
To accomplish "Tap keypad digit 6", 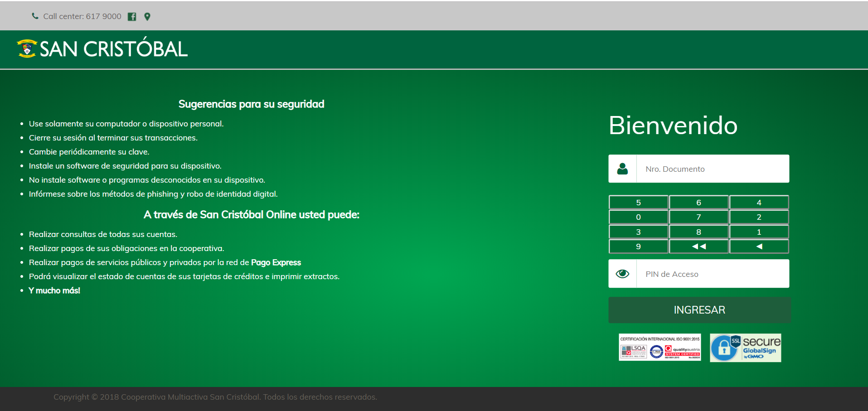I will [698, 203].
